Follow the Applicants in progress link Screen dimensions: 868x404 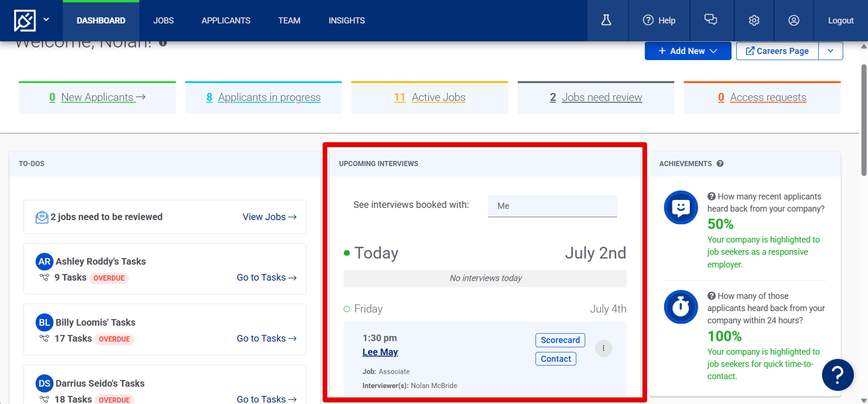coord(269,97)
